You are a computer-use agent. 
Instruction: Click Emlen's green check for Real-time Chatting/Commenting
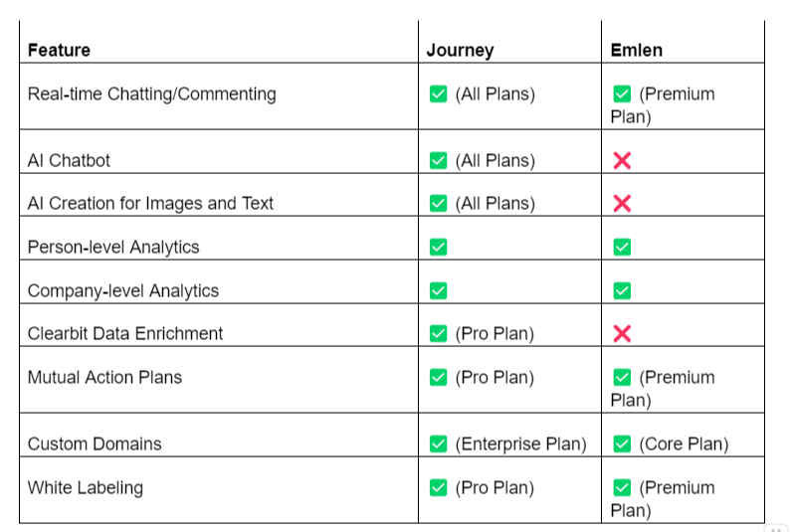coord(622,94)
